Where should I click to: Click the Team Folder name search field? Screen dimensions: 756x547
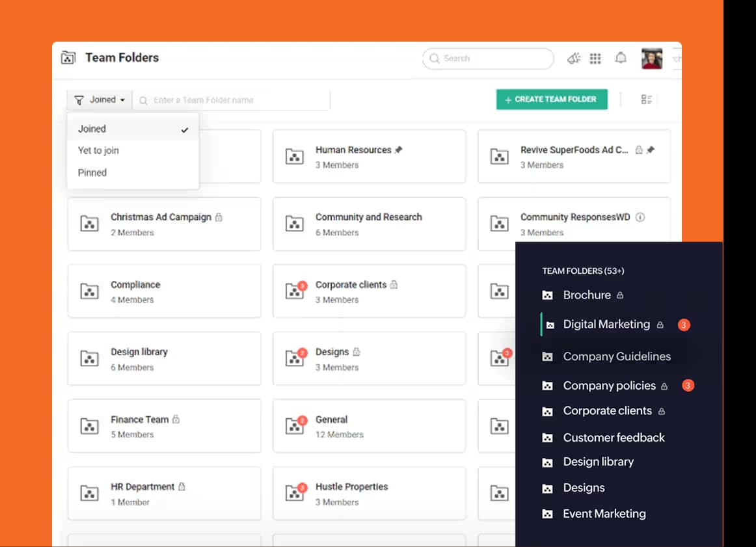[232, 100]
